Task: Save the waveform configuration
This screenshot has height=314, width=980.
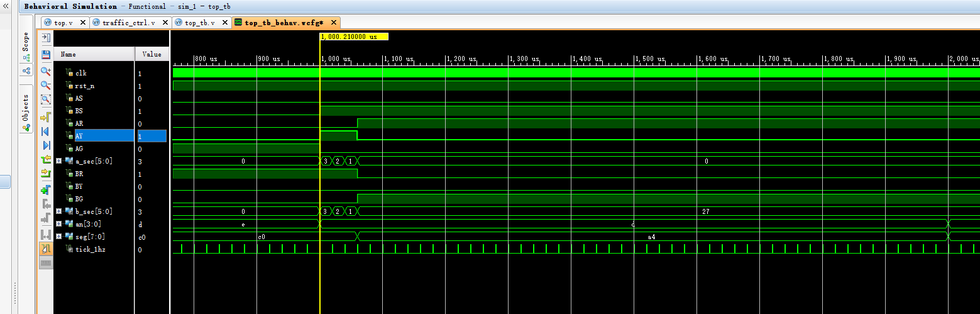Action: coord(46,55)
